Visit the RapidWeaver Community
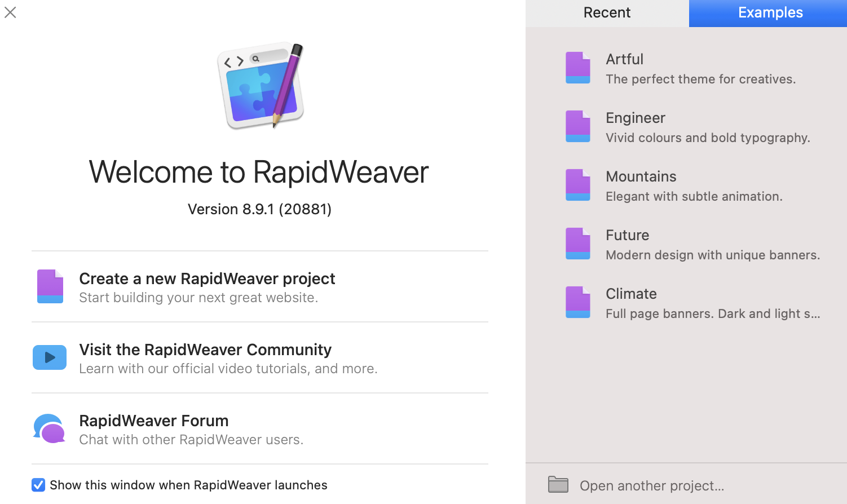 coord(205,350)
